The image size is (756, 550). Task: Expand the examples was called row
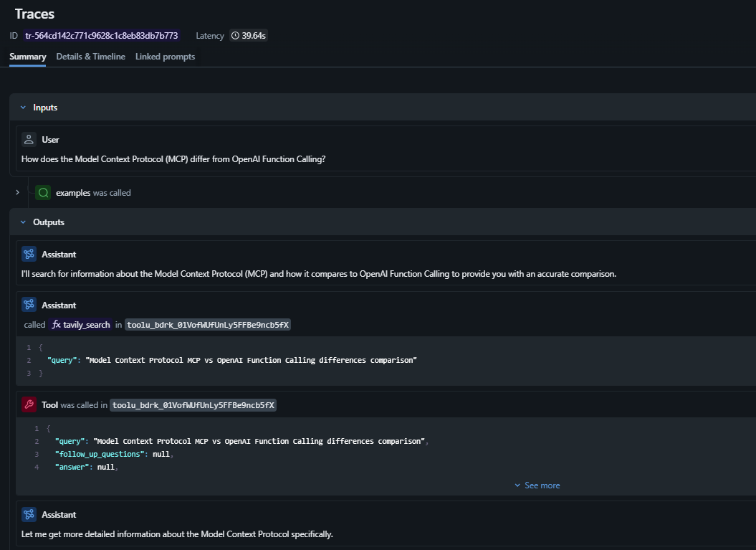pyautogui.click(x=17, y=193)
